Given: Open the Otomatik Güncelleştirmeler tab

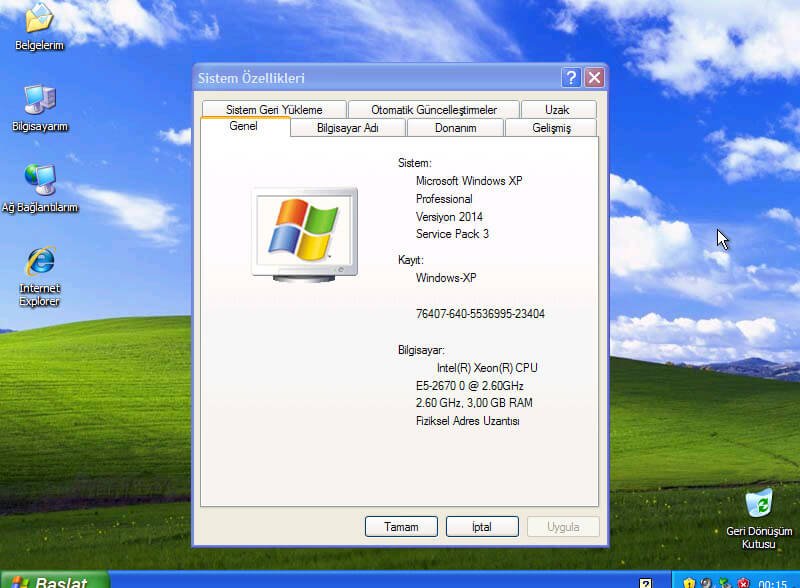Looking at the screenshot, I should (x=434, y=110).
